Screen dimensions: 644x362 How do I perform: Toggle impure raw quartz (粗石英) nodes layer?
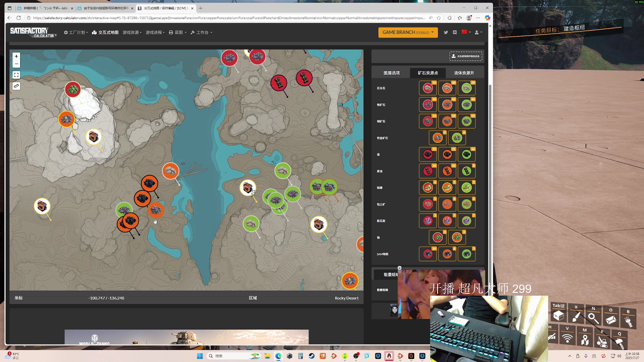[428, 221]
